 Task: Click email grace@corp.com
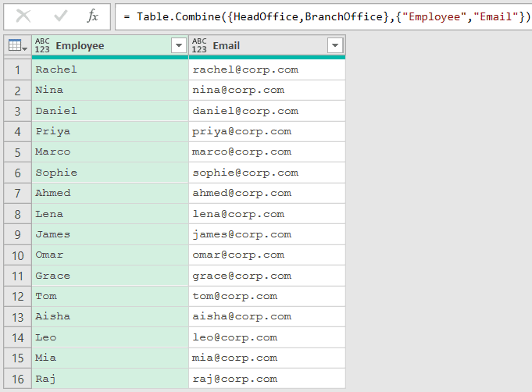click(x=241, y=276)
